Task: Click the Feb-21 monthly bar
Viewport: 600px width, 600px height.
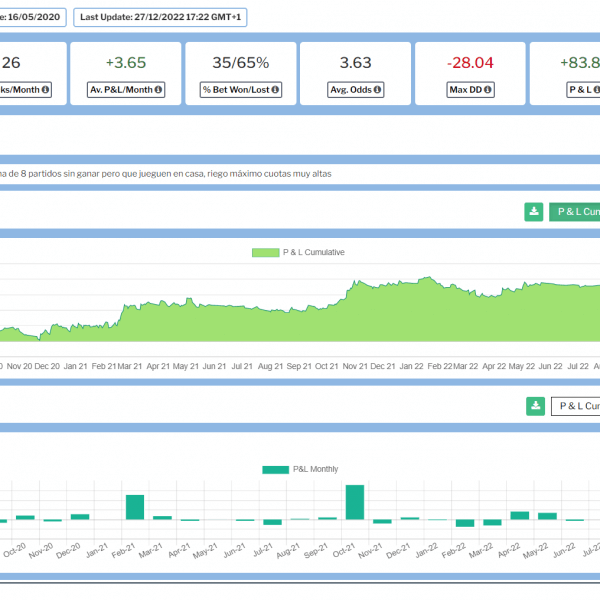Action: [135, 507]
